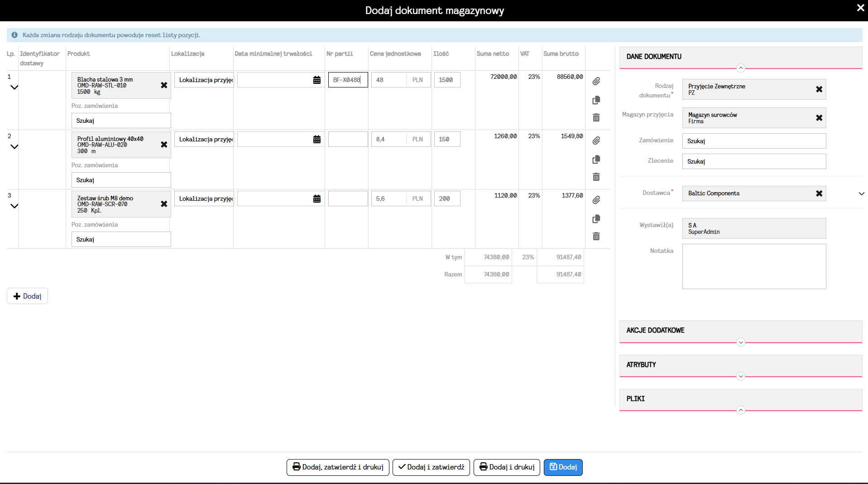This screenshot has height=484, width=868.
Task: Remove Baltic Components supplier
Action: 819,194
